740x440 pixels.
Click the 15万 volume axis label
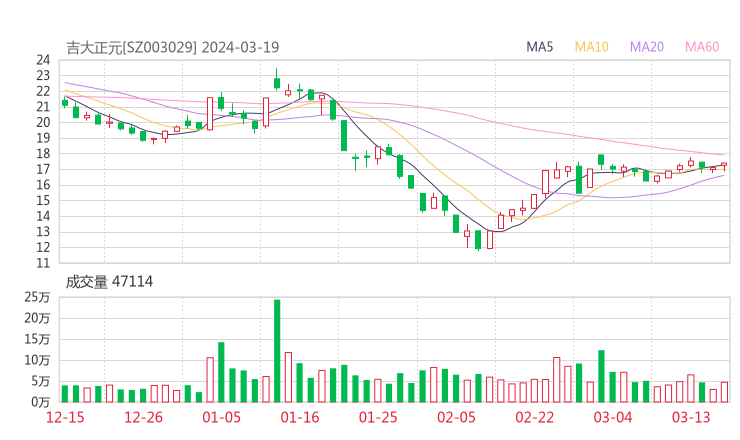pyautogui.click(x=37, y=339)
